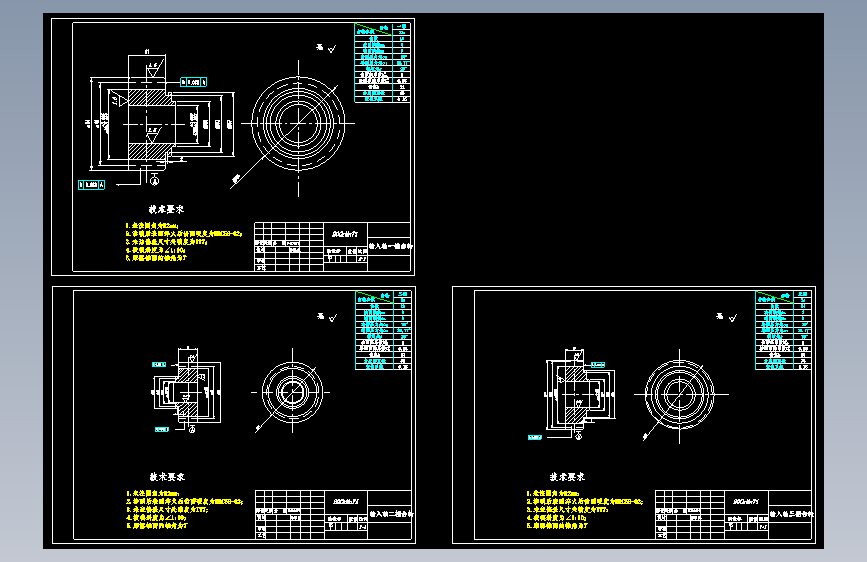This screenshot has height=562, width=867.
Task: Select yellow requirement line 2 on 二档齿轮 sheet
Action: click(x=185, y=501)
